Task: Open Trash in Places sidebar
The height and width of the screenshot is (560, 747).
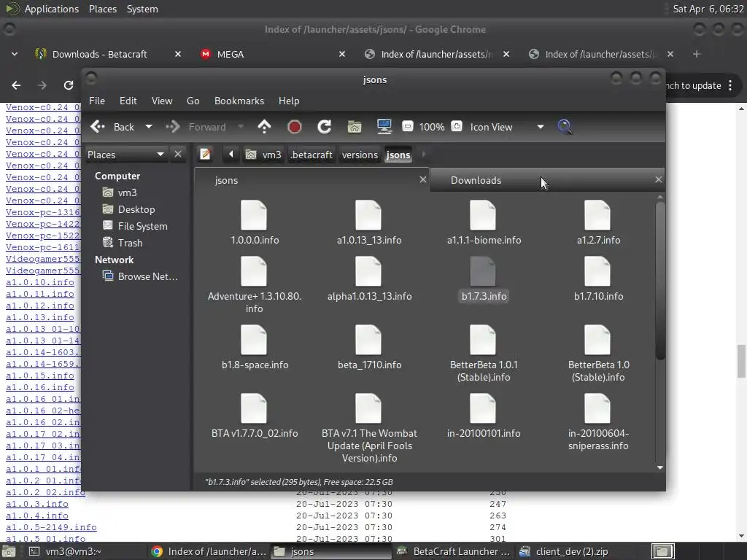Action: click(x=123, y=243)
